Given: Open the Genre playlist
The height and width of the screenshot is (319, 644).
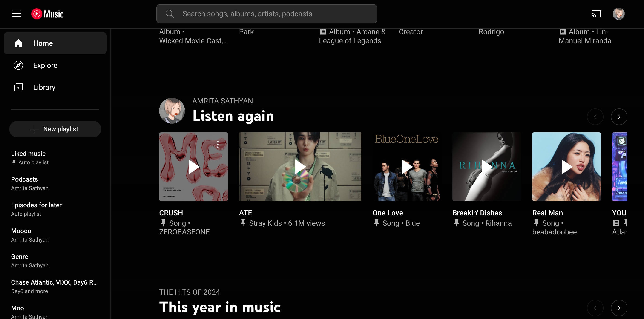Looking at the screenshot, I should (x=55, y=261).
